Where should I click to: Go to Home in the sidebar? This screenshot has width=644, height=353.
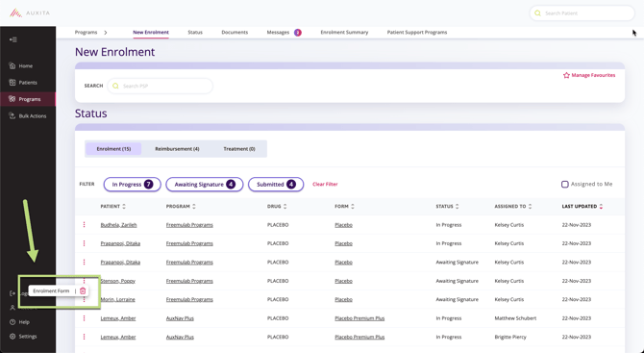20,65
